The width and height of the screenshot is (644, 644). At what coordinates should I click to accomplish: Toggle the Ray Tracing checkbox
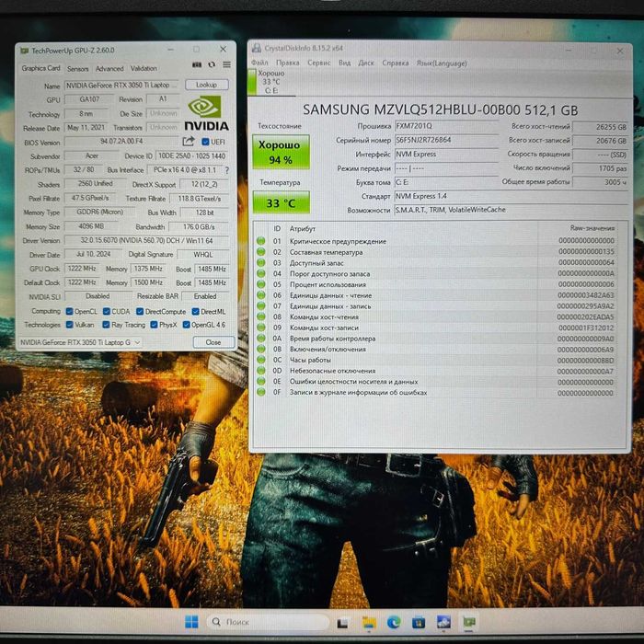[x=106, y=325]
